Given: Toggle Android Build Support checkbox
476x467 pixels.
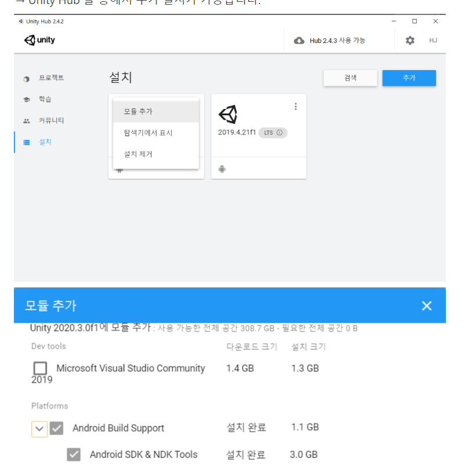Looking at the screenshot, I should pyautogui.click(x=56, y=428).
